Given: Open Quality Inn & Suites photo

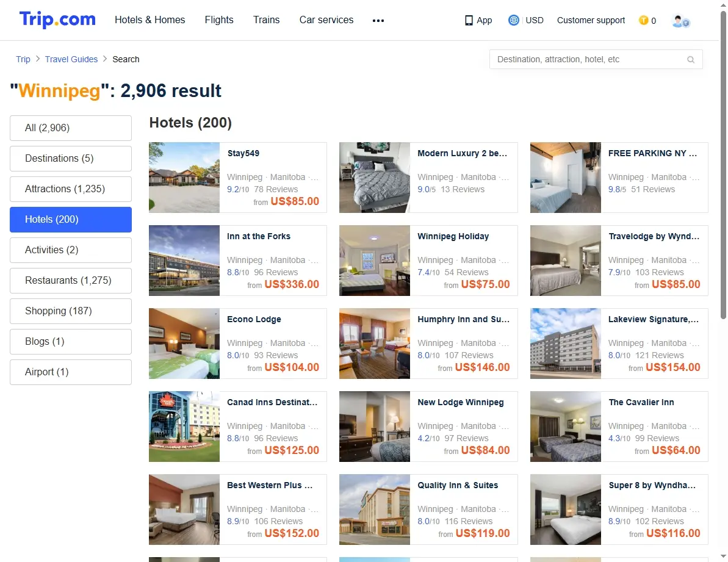Looking at the screenshot, I should [x=375, y=510].
